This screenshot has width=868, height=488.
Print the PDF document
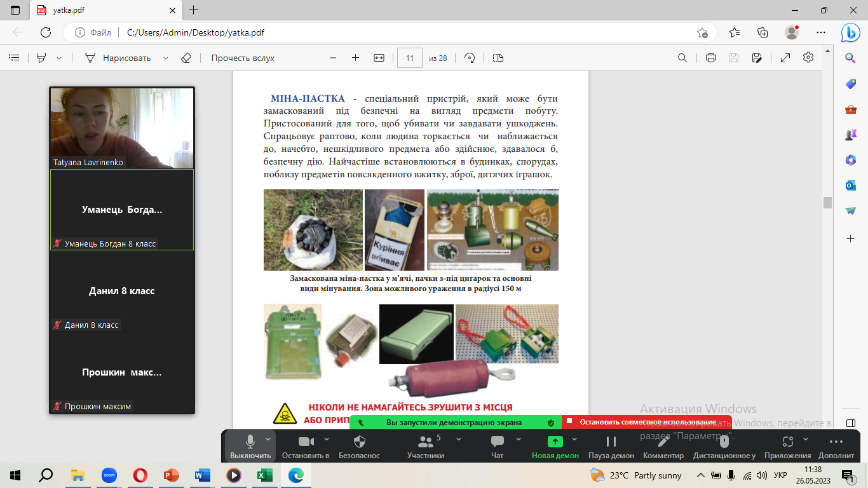[x=711, y=58]
